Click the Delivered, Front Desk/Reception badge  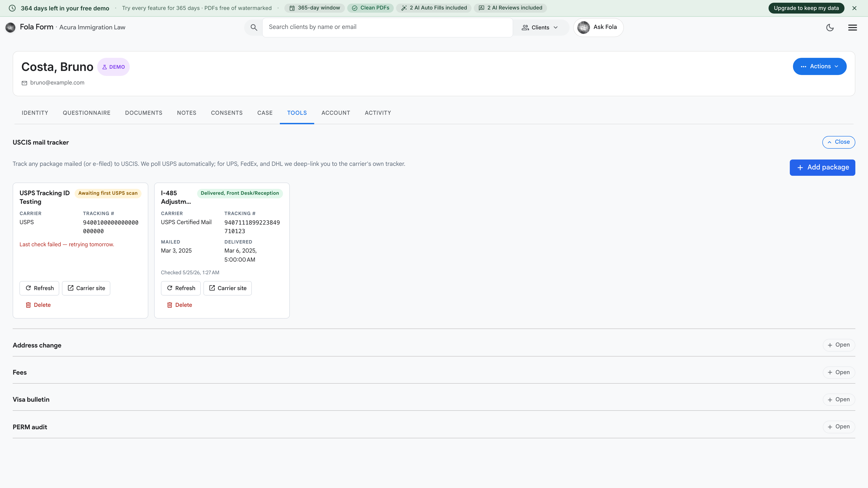tap(240, 193)
